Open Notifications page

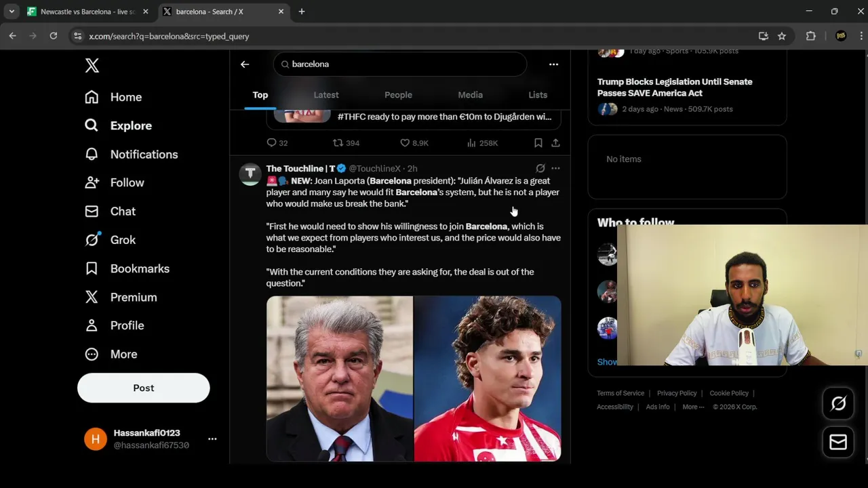click(x=131, y=154)
